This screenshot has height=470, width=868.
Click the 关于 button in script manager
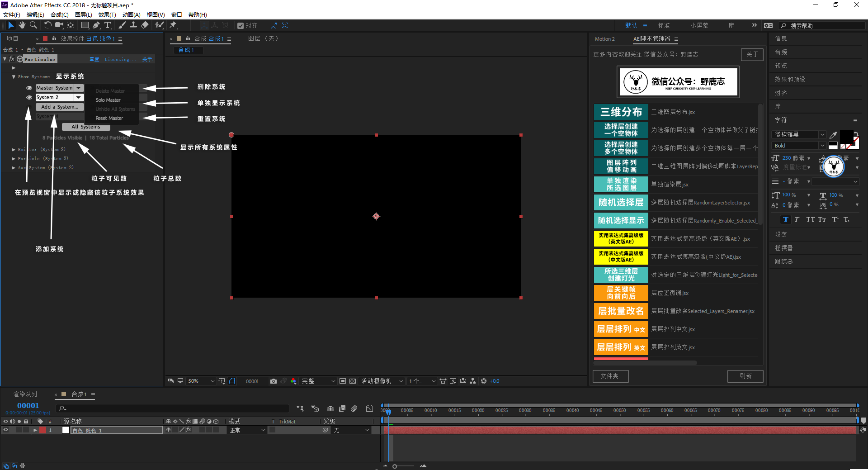pyautogui.click(x=752, y=55)
